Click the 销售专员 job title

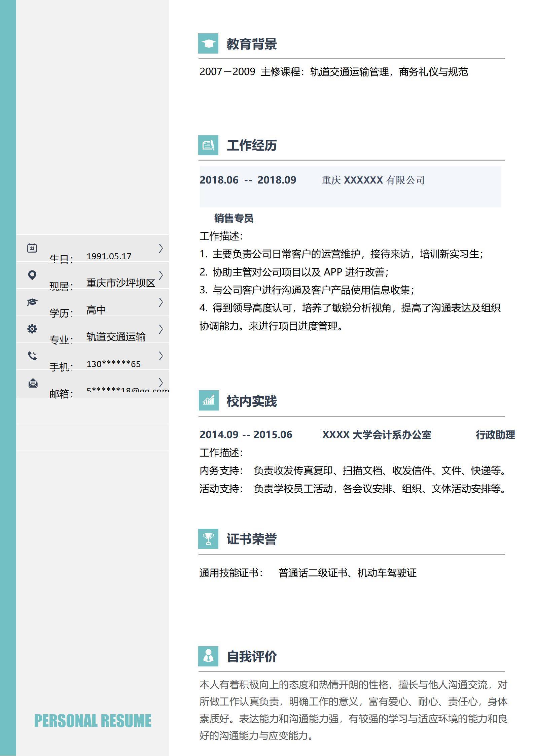pyautogui.click(x=234, y=218)
